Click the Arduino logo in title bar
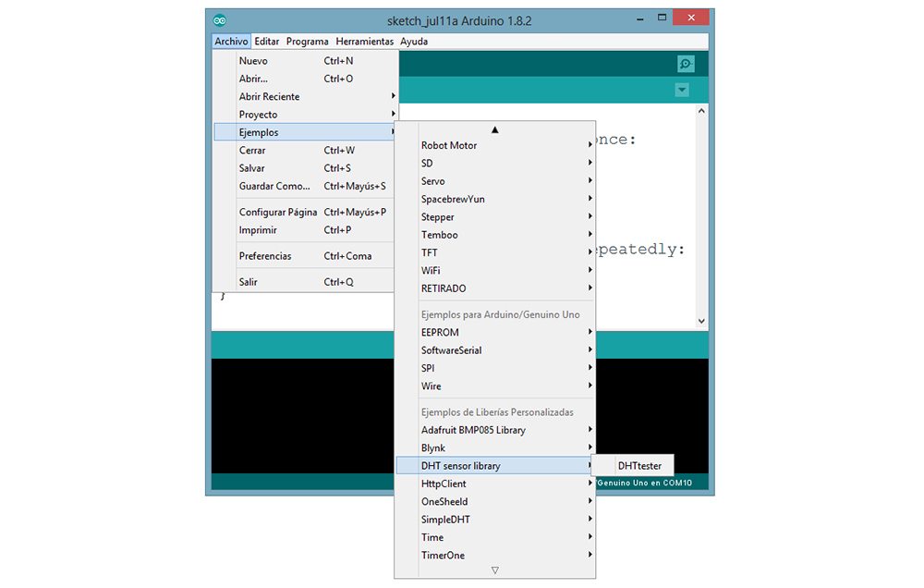 (220, 20)
